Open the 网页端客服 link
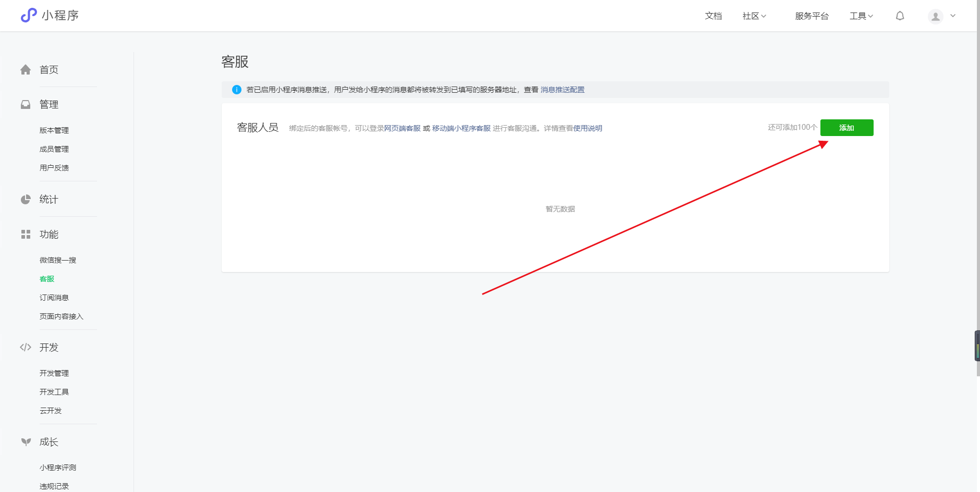Viewport: 980px width, 492px height. pyautogui.click(x=402, y=128)
